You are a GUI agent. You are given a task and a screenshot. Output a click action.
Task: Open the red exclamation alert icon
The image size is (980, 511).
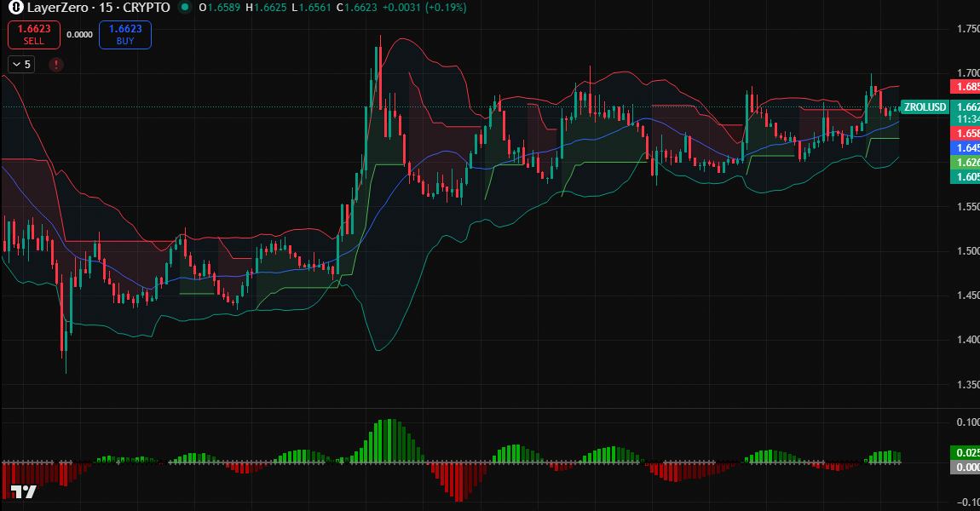pos(55,63)
